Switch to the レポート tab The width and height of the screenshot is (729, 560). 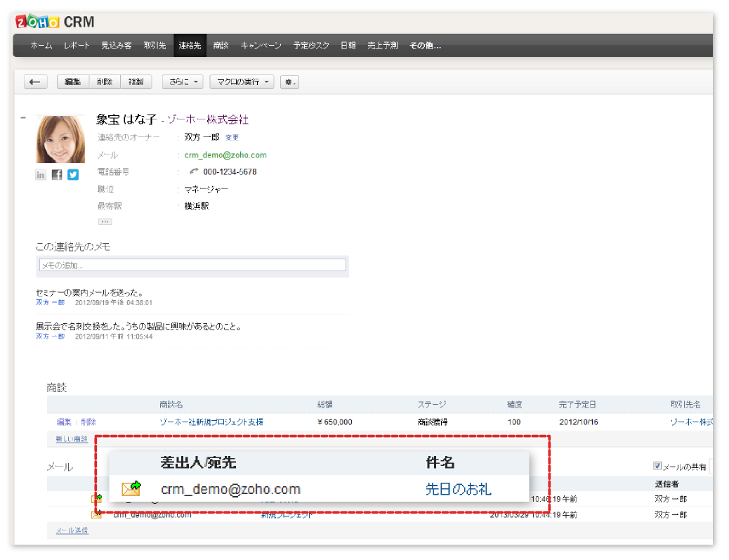77,46
